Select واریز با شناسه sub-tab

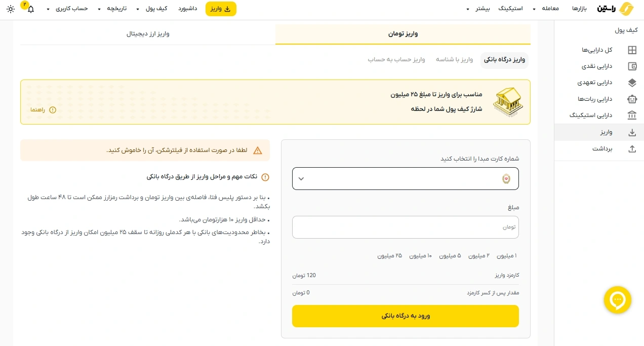(454, 60)
